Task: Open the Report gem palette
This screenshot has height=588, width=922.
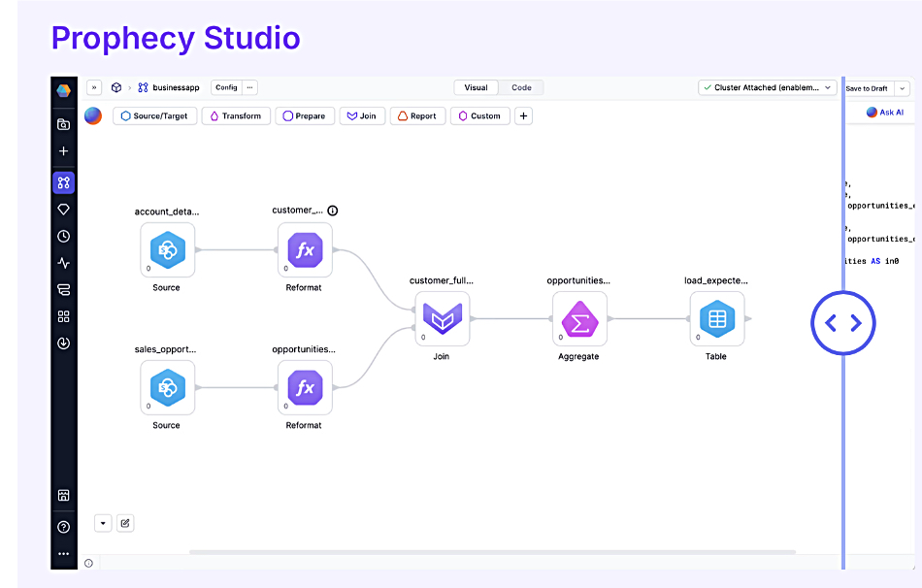Action: (x=417, y=115)
